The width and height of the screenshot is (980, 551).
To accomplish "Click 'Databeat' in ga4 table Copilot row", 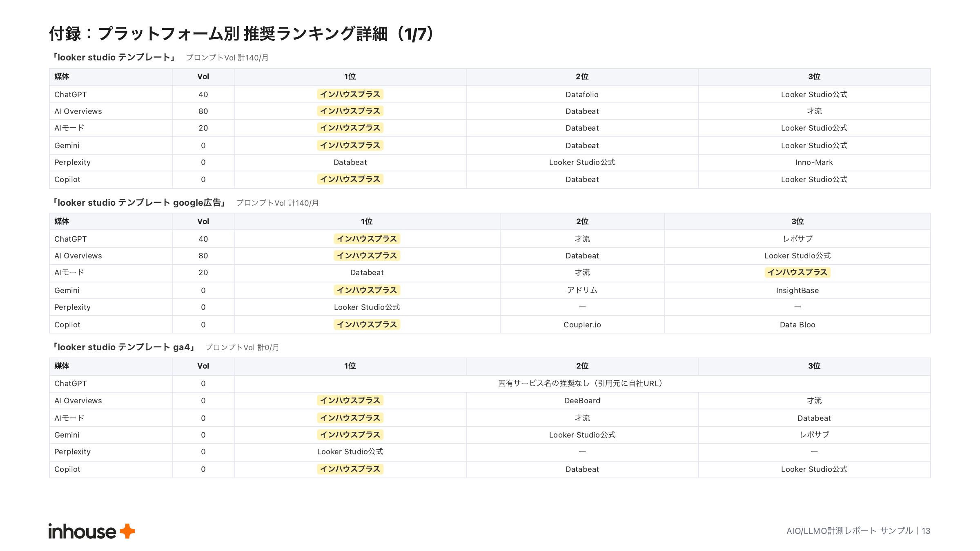I will 582,469.
